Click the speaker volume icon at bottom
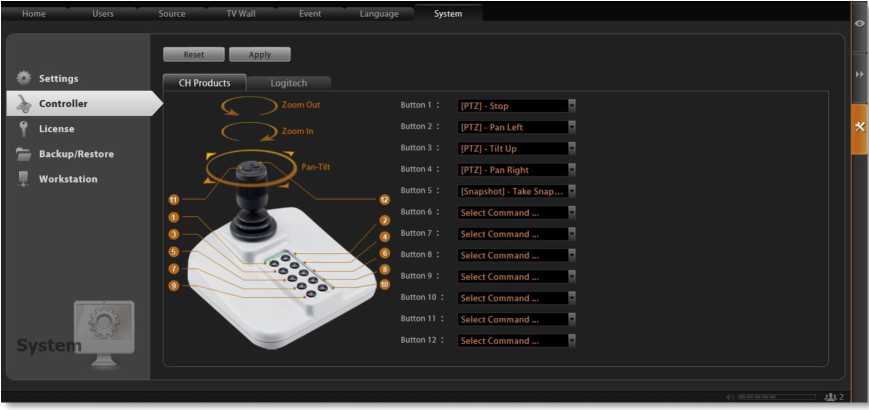The height and width of the screenshot is (410, 869). pyautogui.click(x=730, y=397)
